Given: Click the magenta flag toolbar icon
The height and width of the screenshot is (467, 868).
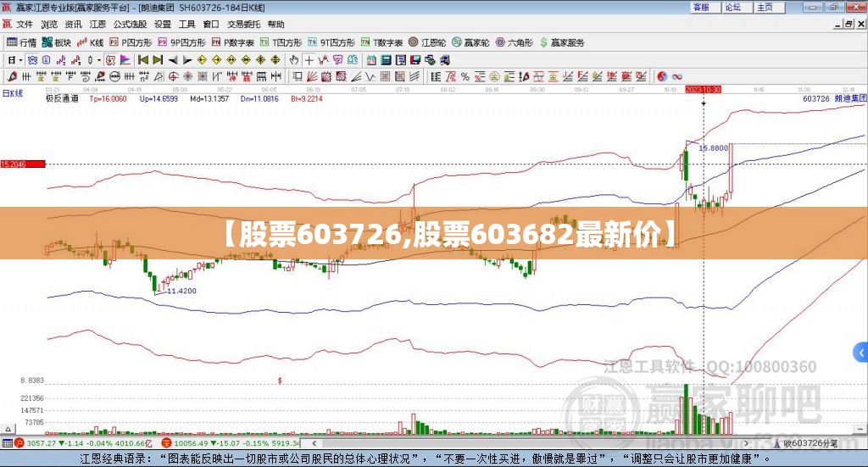Looking at the screenshot, I should click(x=125, y=60).
